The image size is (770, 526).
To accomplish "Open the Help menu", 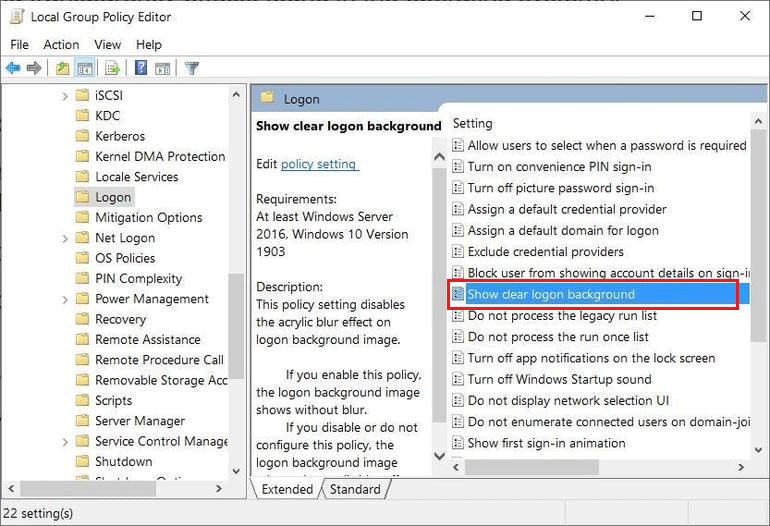I will pyautogui.click(x=149, y=45).
